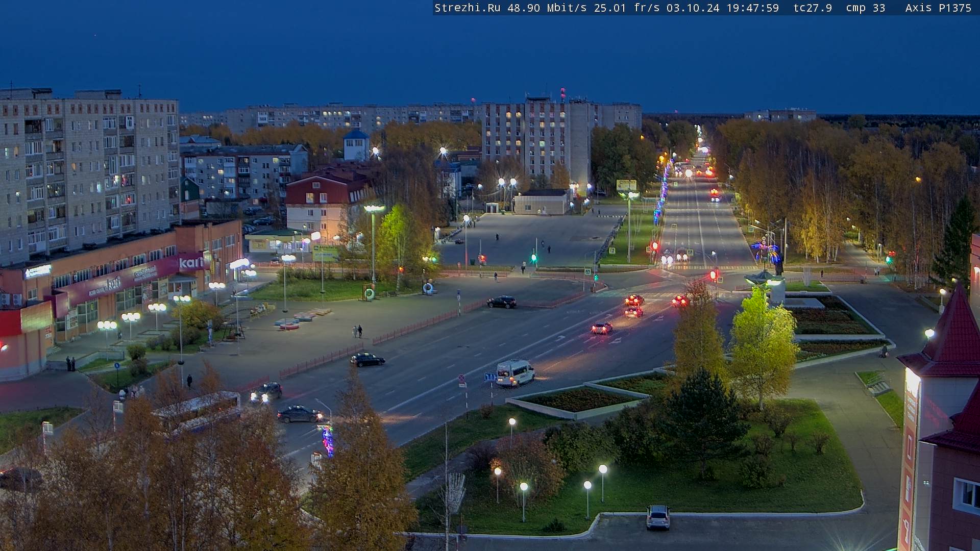
Task: Click the 19:47:59 time stamp
Action: coord(752,8)
